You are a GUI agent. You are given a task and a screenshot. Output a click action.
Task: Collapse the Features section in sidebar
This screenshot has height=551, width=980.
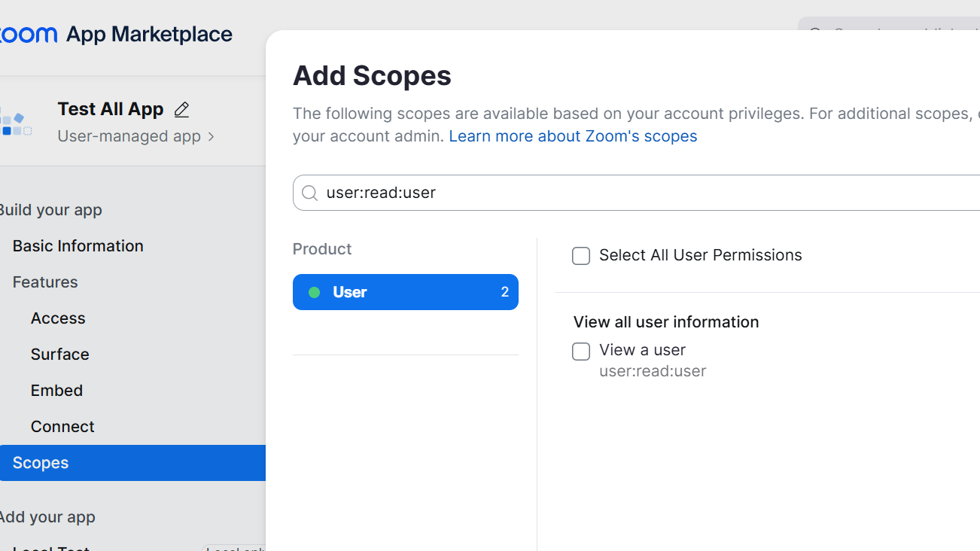[45, 282]
